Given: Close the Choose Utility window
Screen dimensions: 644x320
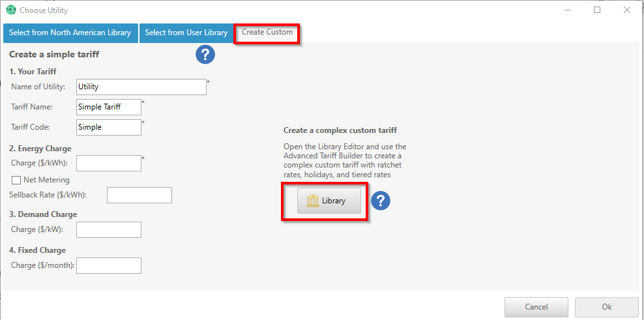Looking at the screenshot, I should click(627, 10).
